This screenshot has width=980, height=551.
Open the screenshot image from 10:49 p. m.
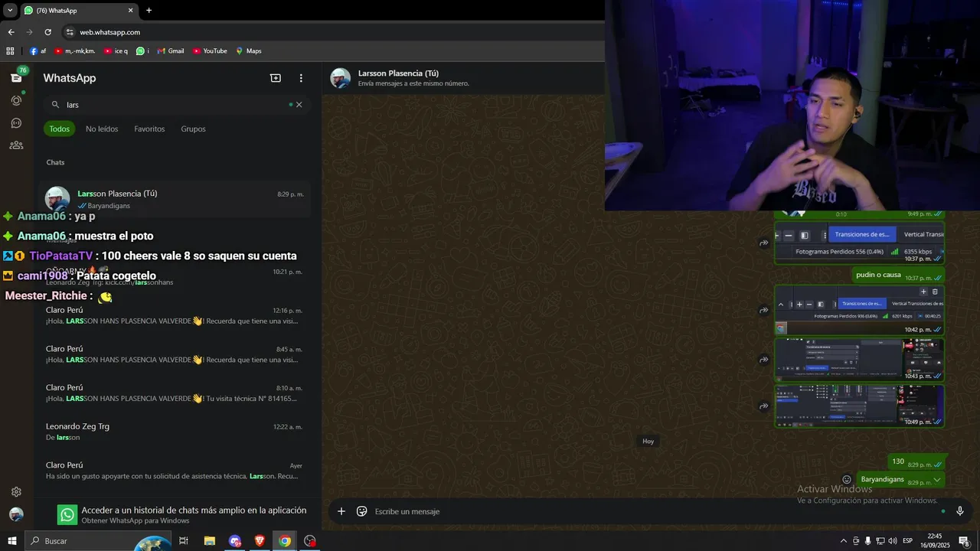[859, 406]
